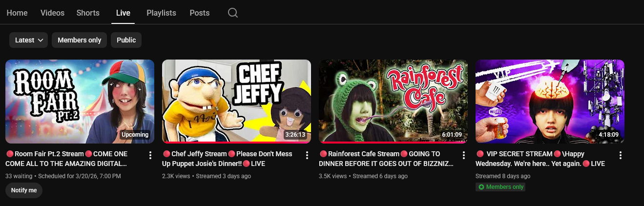The image size is (644, 206).
Task: Open the VIP Secret Stream thumbnail
Action: [x=550, y=102]
